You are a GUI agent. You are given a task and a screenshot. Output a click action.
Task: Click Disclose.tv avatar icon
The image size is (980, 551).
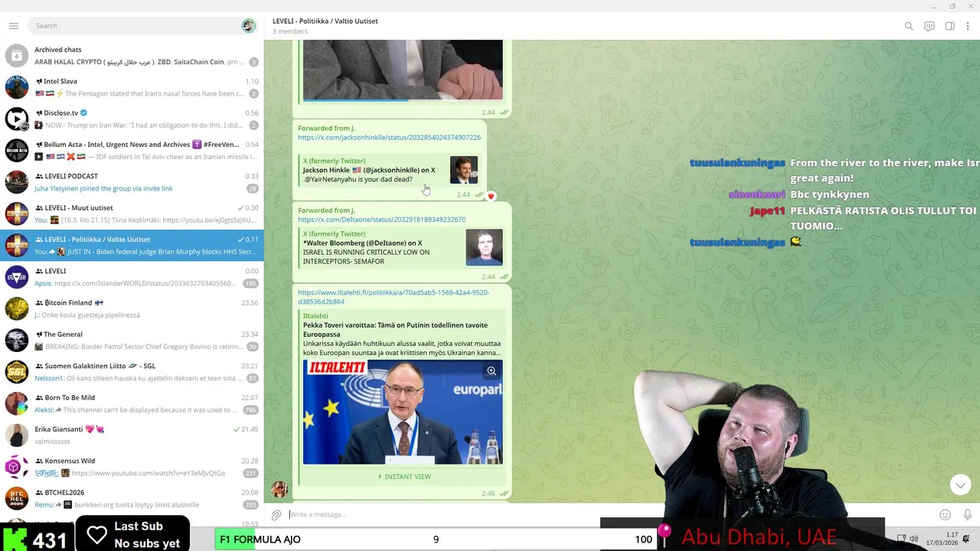[17, 119]
